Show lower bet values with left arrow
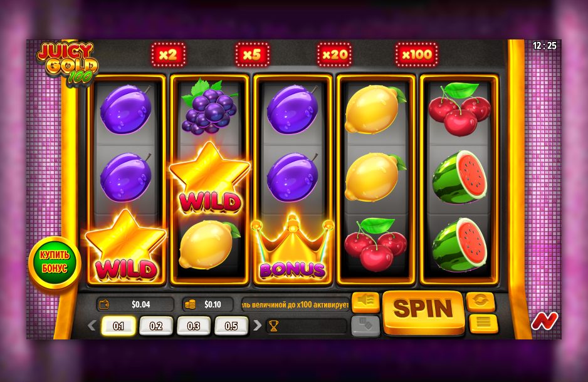 (92, 326)
